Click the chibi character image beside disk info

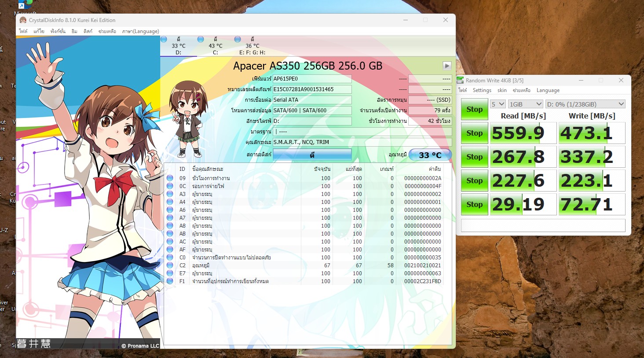[189, 119]
